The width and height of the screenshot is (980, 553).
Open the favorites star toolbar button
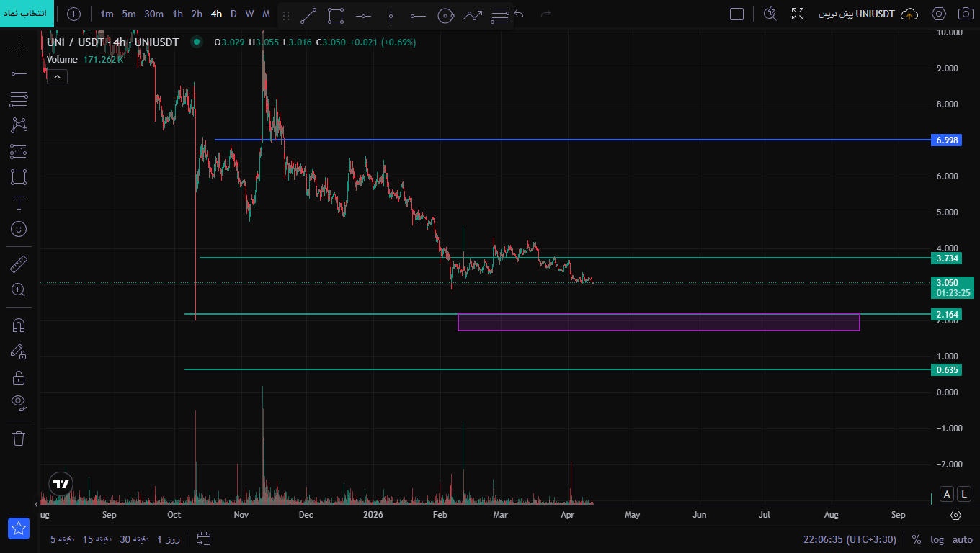point(19,529)
